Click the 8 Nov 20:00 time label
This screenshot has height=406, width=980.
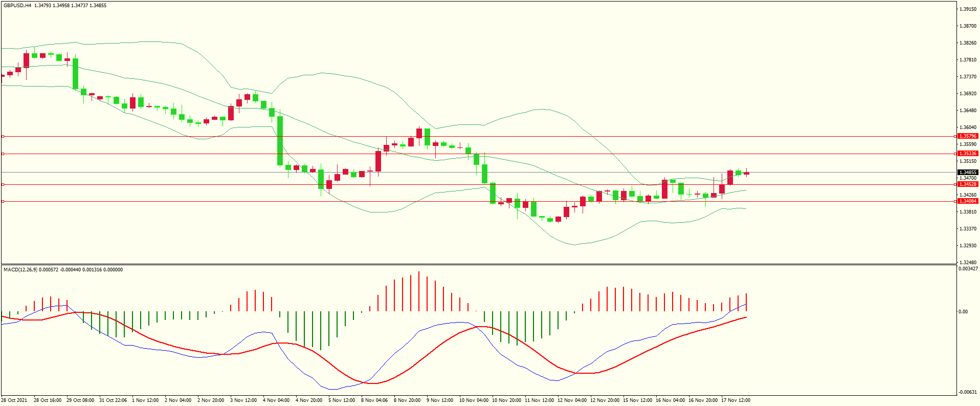coord(407,400)
